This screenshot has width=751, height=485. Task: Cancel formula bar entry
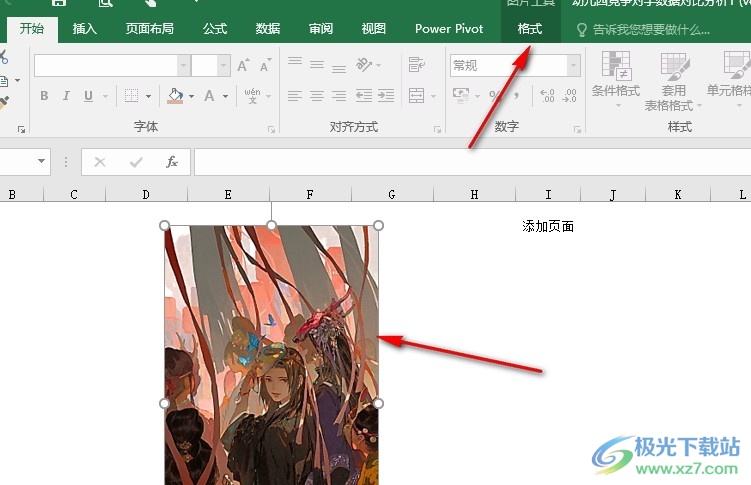(x=100, y=162)
